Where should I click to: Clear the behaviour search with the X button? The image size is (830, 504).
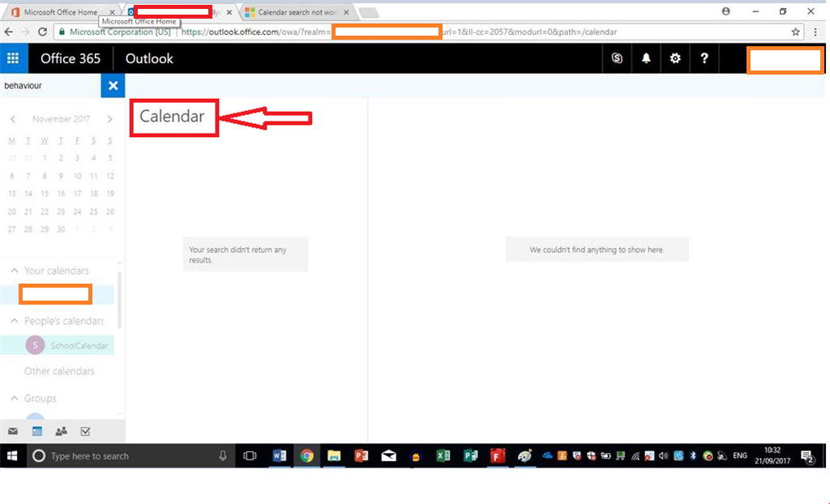click(x=113, y=86)
